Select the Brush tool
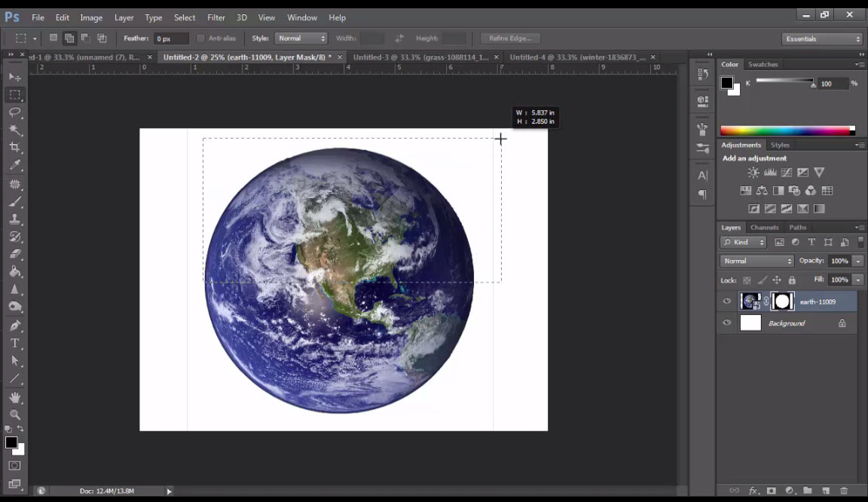868x502 pixels. (14, 201)
